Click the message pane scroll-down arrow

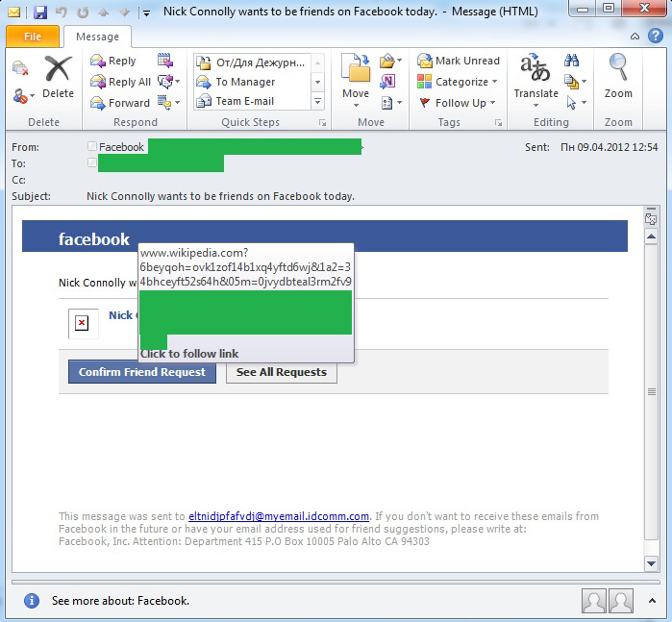point(652,563)
